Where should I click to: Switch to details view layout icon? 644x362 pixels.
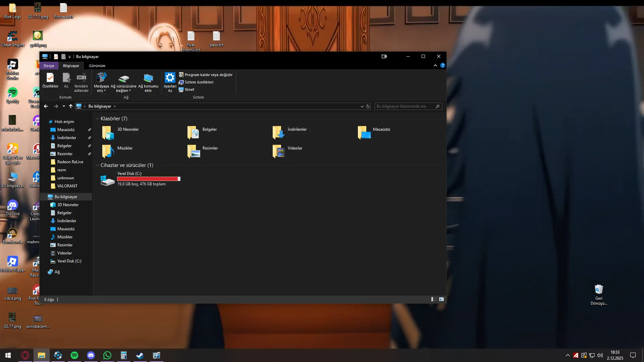pyautogui.click(x=434, y=299)
